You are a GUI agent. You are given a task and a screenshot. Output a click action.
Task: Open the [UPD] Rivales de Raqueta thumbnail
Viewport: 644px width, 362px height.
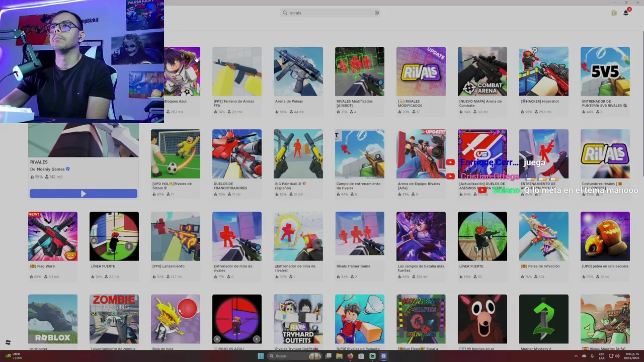pyautogui.click(x=360, y=319)
